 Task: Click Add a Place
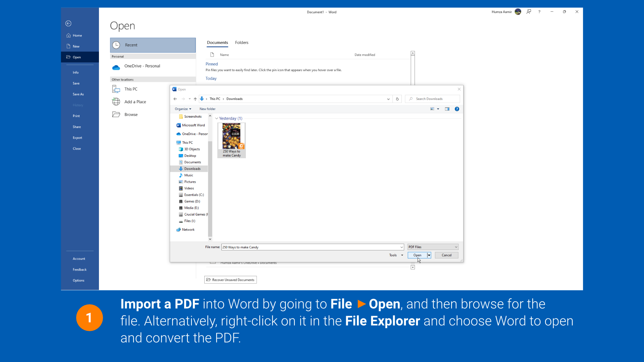coord(153,102)
